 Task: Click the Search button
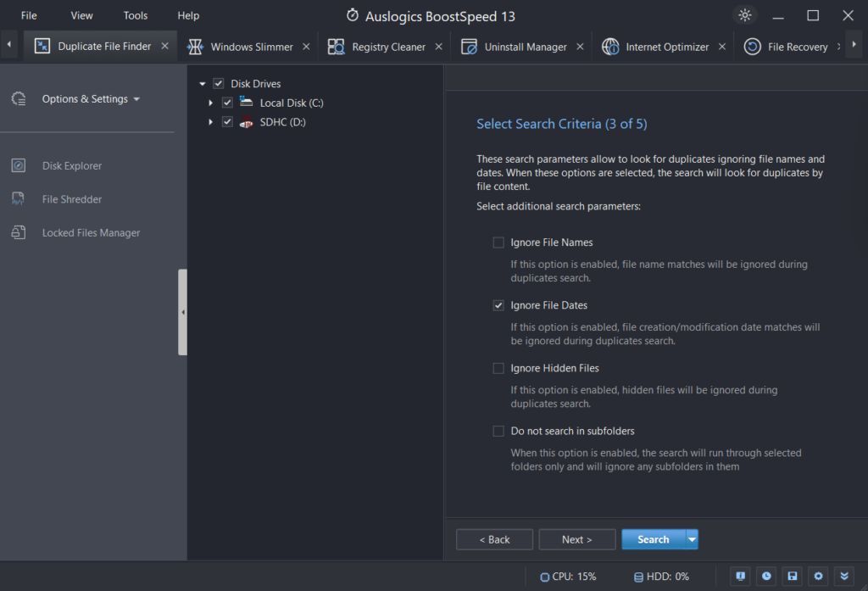click(651, 539)
